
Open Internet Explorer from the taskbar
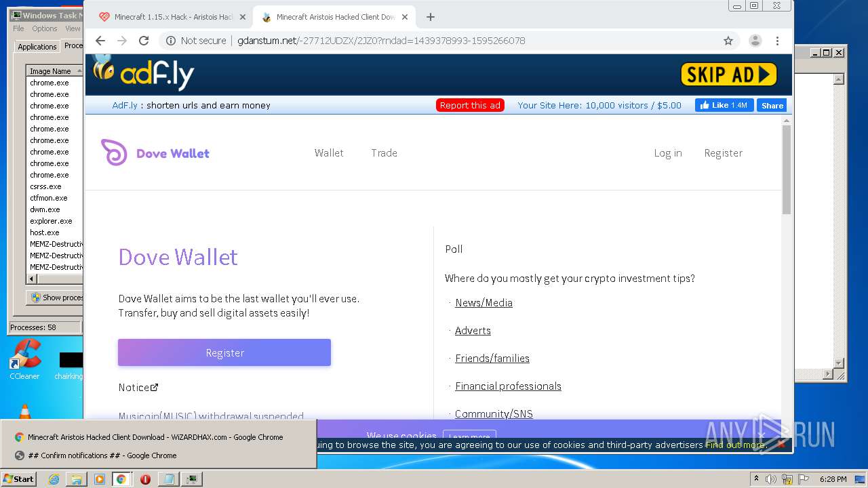54,479
